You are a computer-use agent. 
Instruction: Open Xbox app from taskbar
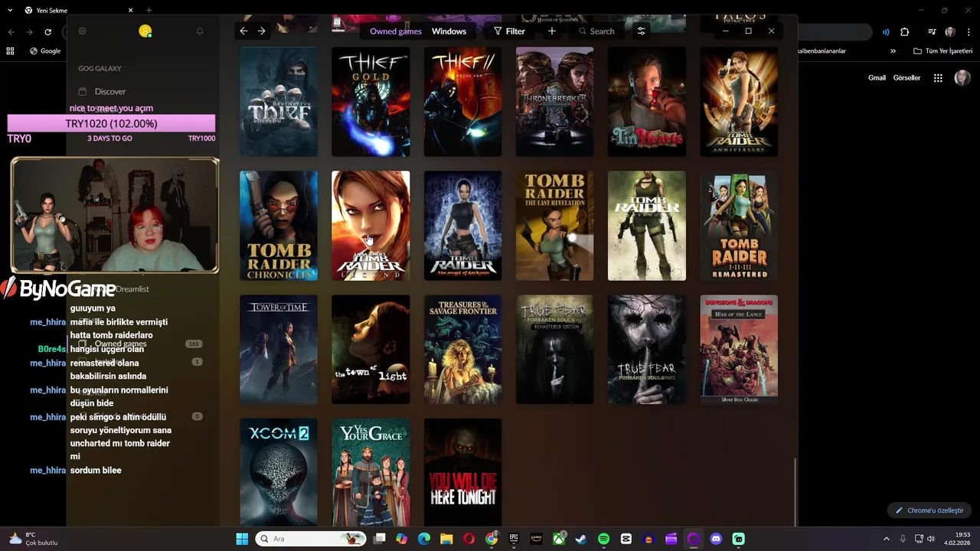(559, 539)
